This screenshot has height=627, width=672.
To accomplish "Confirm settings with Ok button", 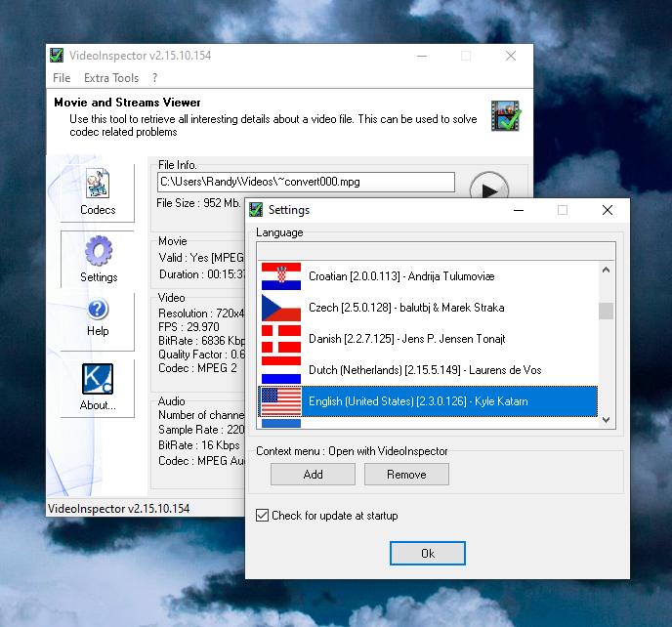I will coord(427,554).
